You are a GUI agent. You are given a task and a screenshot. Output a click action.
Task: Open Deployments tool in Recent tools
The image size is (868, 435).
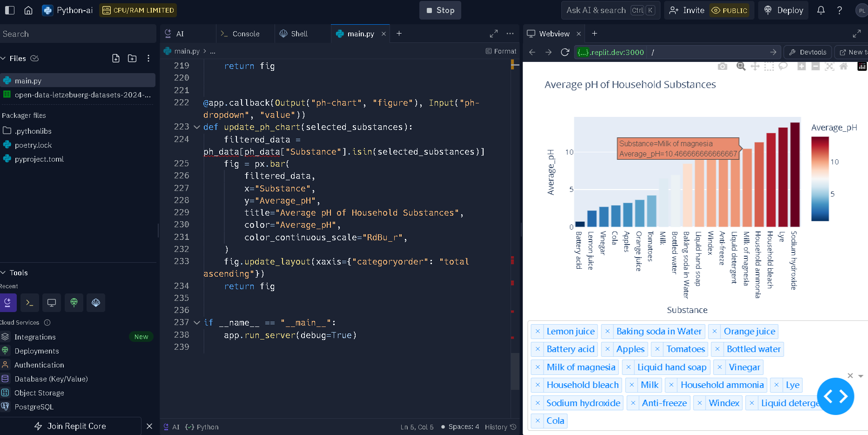pos(74,303)
